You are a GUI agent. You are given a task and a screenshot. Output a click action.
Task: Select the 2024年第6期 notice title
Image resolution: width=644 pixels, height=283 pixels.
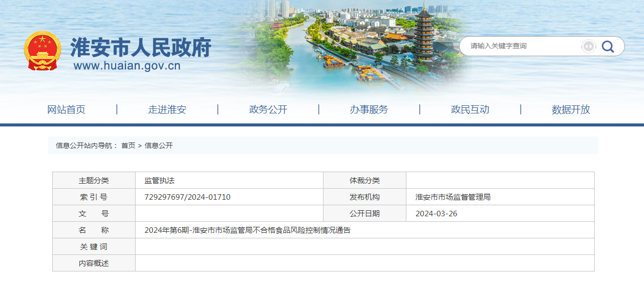point(248,230)
